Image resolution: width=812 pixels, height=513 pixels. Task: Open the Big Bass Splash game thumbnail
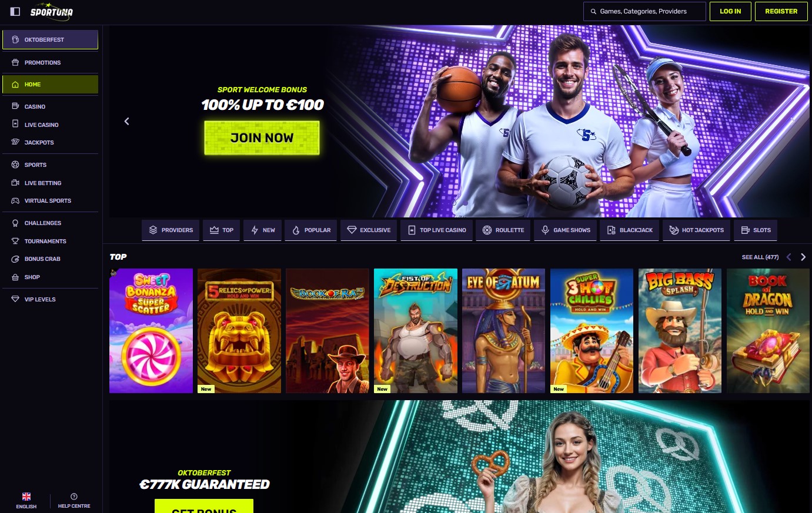pyautogui.click(x=680, y=331)
